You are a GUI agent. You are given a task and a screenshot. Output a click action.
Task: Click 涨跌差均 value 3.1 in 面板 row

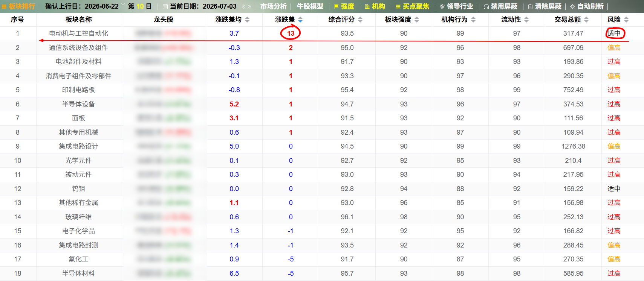click(234, 118)
